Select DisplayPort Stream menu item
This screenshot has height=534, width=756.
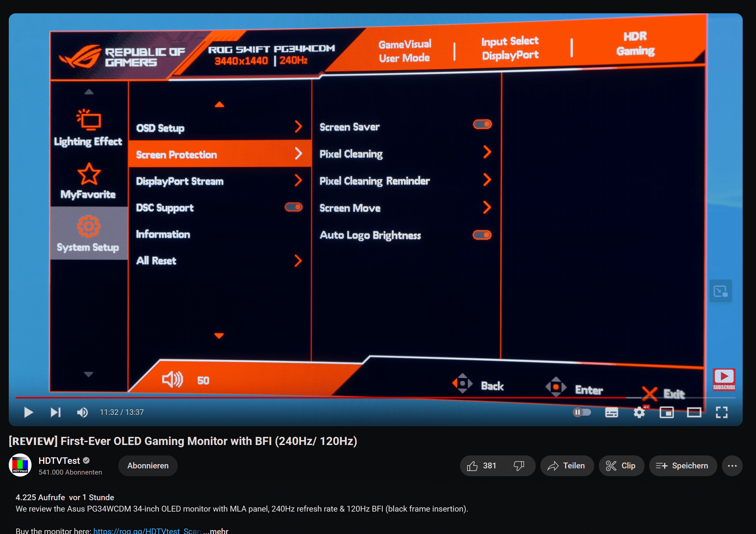(x=220, y=181)
